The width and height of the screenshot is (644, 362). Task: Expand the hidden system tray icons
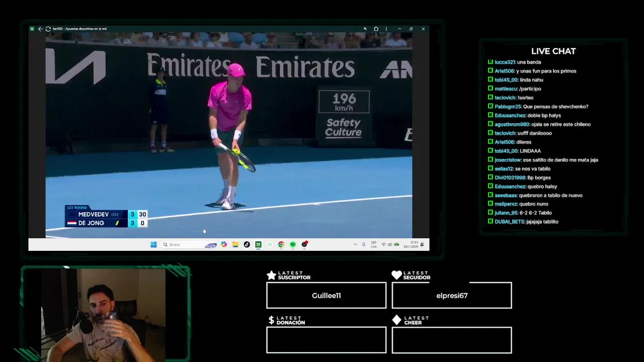(x=355, y=245)
